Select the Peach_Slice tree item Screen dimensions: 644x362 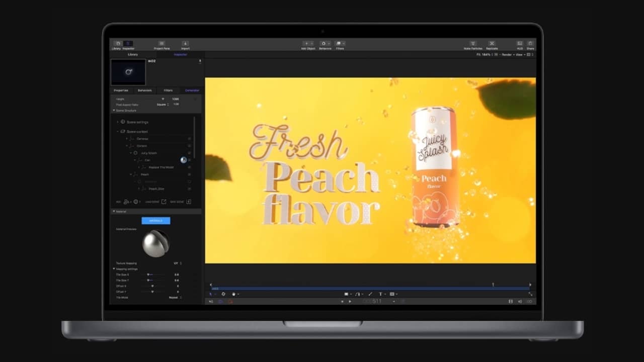click(x=156, y=189)
